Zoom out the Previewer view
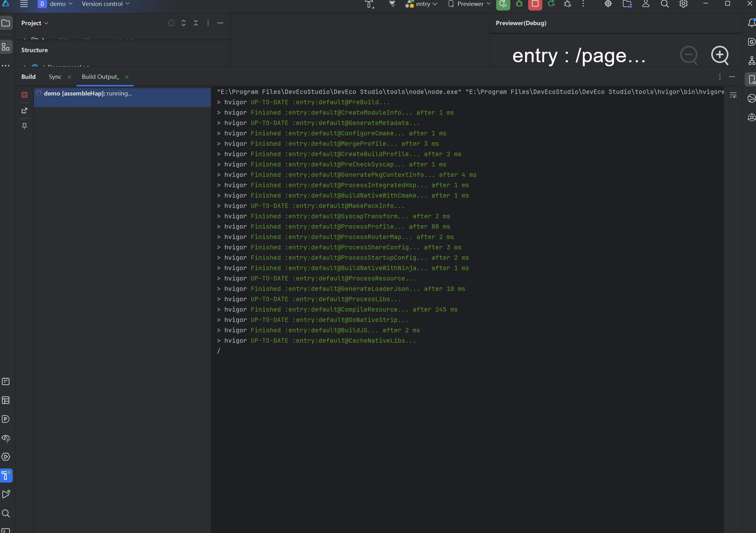This screenshot has width=756, height=533. (689, 55)
